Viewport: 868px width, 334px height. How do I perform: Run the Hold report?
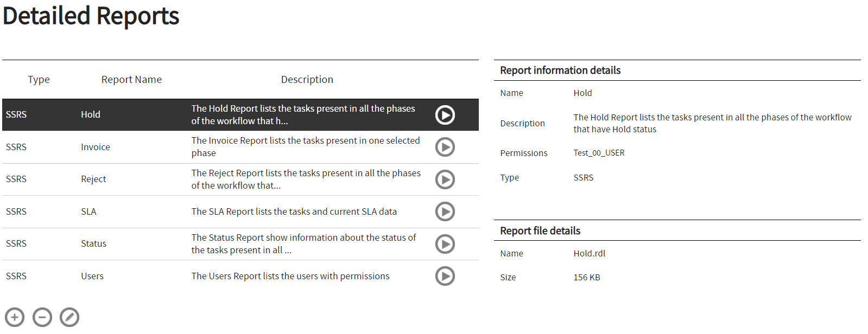point(445,114)
